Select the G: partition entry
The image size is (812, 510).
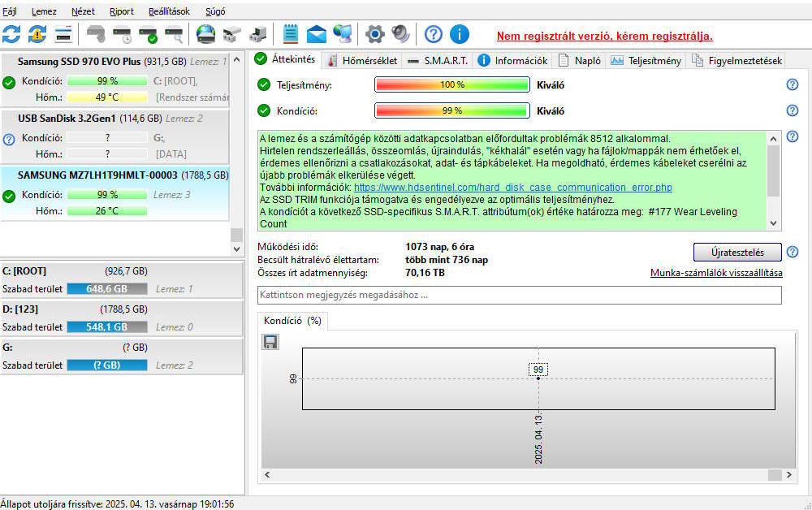click(x=122, y=357)
